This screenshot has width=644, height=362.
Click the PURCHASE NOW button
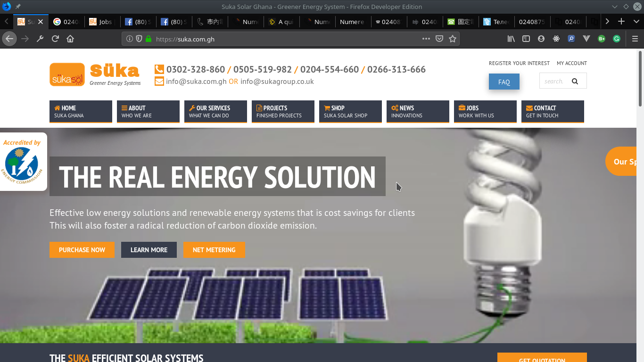(x=82, y=250)
